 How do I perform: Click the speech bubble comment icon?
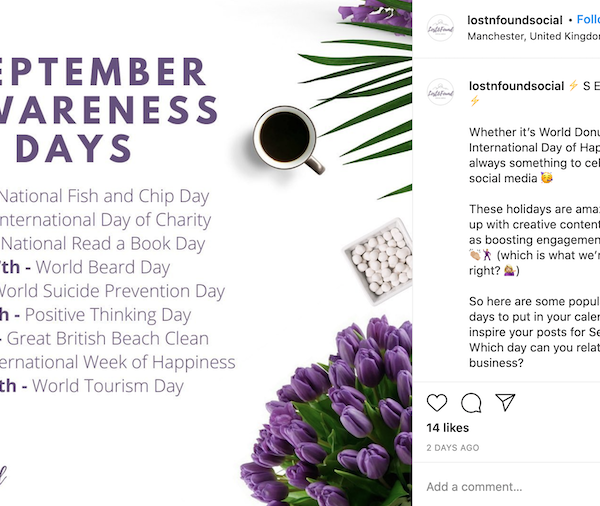click(x=471, y=403)
